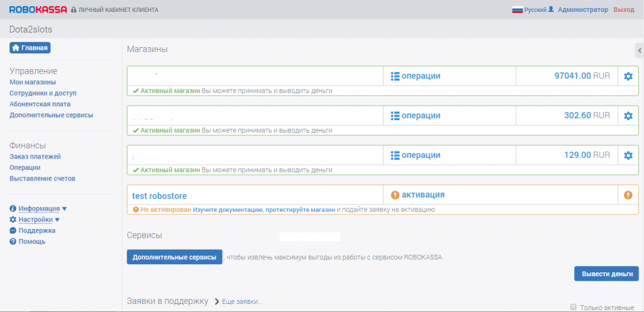Open settings gear for 129.00 RUR store
Viewport: 644px width, 312px height.
628,155
